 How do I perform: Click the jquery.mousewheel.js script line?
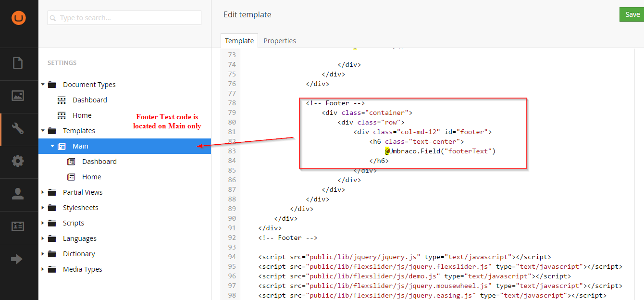pyautogui.click(x=440, y=286)
